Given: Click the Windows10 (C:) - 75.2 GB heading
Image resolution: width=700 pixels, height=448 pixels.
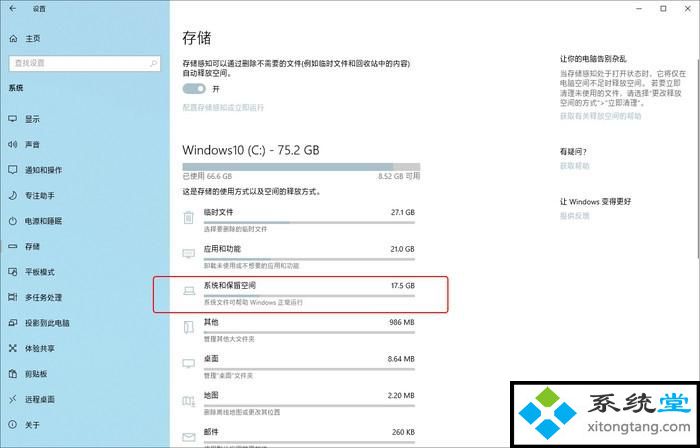Looking at the screenshot, I should tap(251, 150).
